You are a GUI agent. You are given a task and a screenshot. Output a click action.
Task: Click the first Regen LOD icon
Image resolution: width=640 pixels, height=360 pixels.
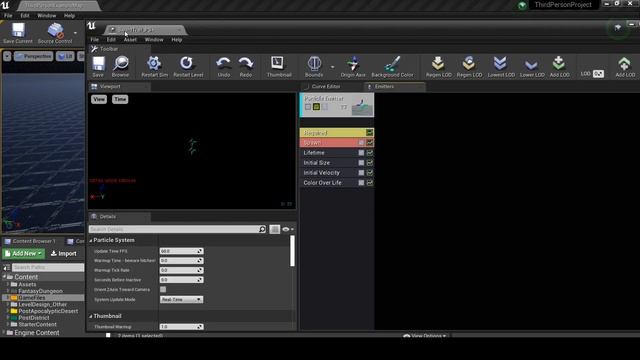pos(438,64)
